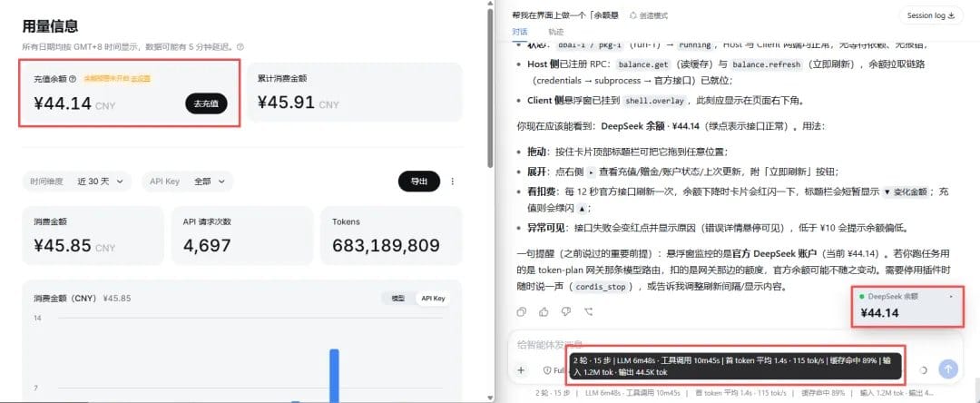
Task: Open the 时间维度 近 30 天 dropdown
Action: [77, 182]
